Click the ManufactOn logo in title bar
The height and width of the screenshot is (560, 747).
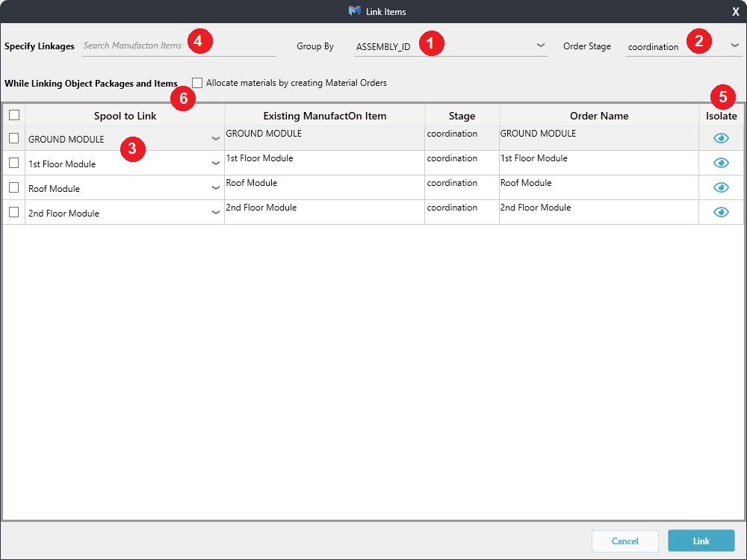(x=354, y=11)
